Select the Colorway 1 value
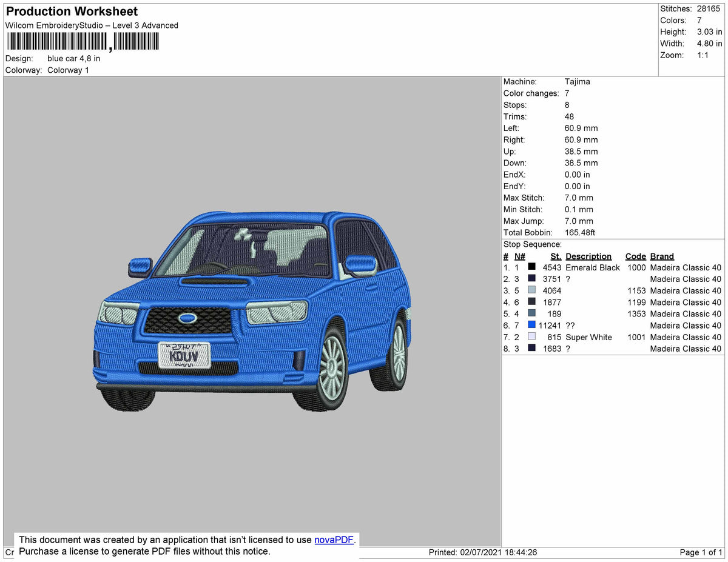The height and width of the screenshot is (562, 728). [68, 70]
